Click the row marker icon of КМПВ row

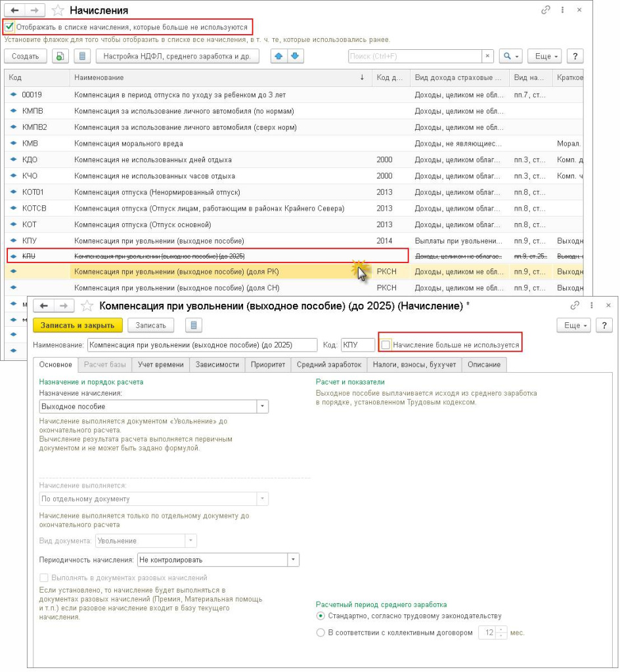[13, 111]
